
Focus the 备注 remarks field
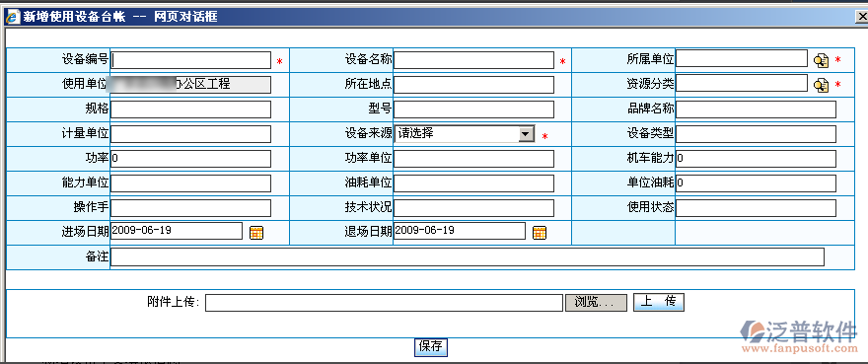point(468,257)
